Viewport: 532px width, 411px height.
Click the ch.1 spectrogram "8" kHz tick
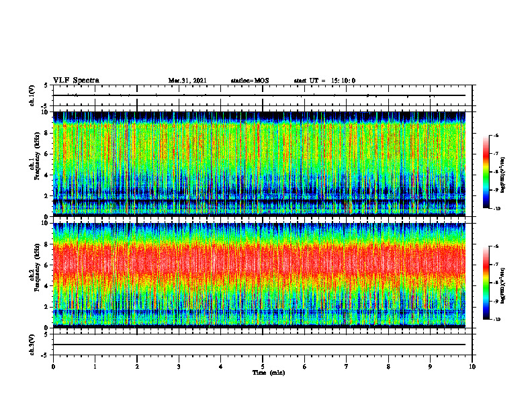pyautogui.click(x=47, y=133)
